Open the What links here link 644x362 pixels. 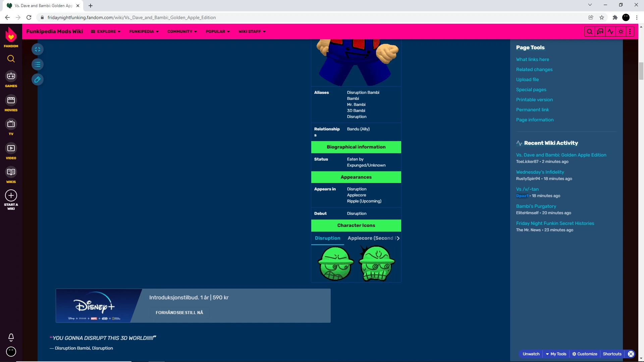point(532,59)
